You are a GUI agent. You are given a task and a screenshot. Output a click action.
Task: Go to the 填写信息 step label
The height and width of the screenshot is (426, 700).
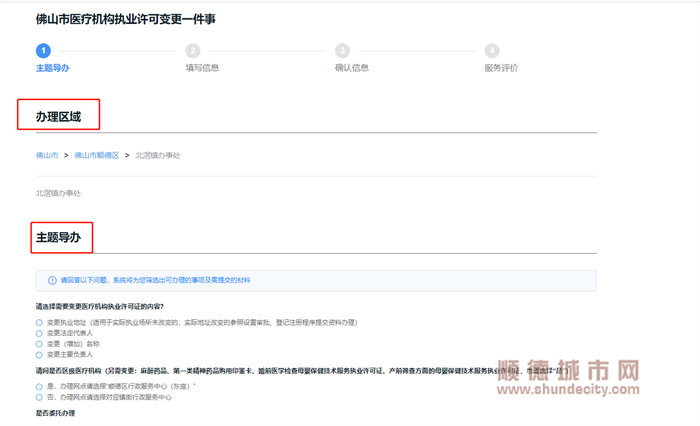click(x=202, y=68)
